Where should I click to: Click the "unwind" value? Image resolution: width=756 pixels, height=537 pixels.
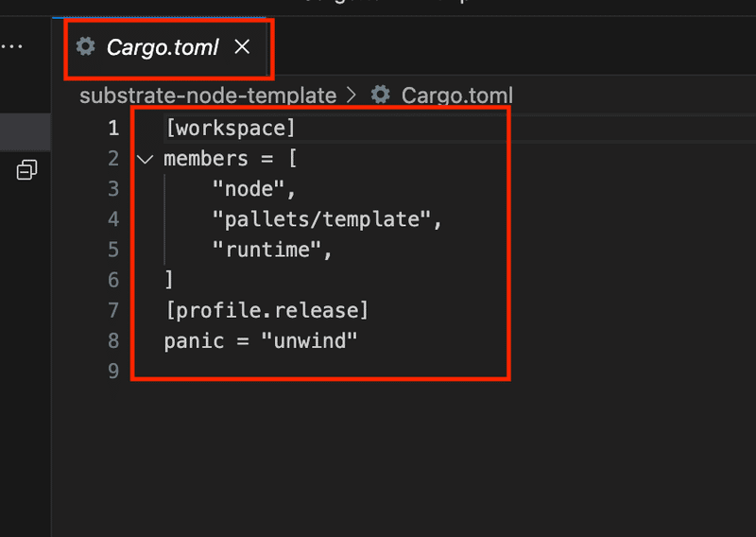[x=309, y=340]
